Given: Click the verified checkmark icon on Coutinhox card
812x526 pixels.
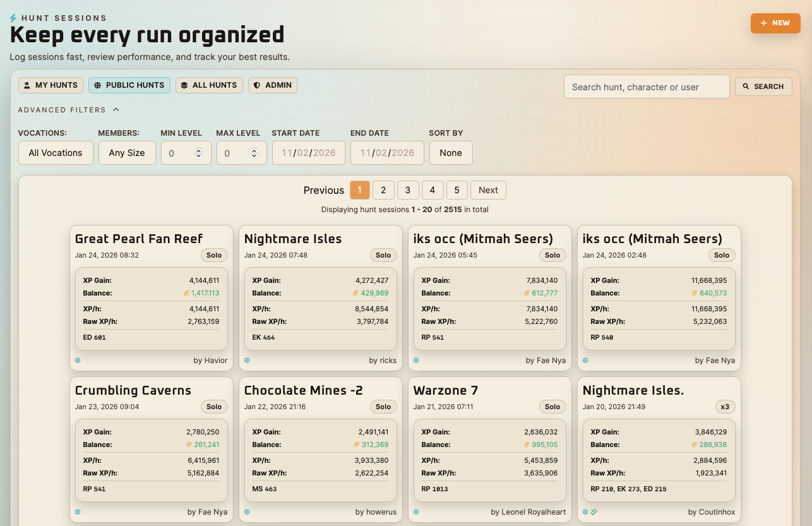Looking at the screenshot, I should (x=594, y=512).
